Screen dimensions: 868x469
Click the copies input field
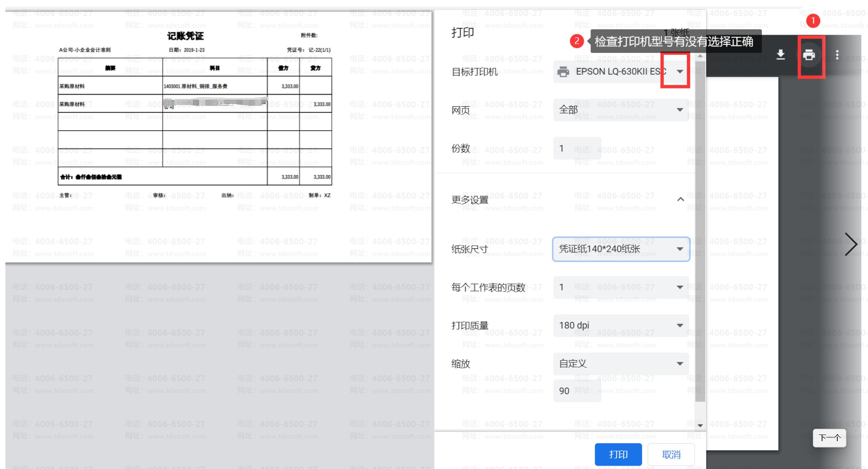577,149
